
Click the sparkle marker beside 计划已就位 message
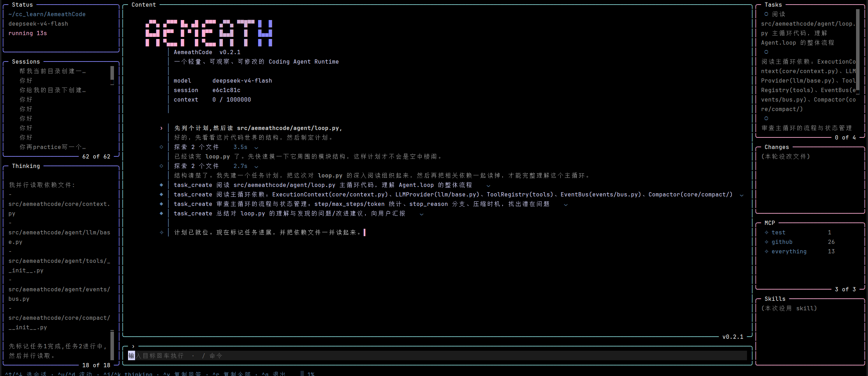pos(161,233)
